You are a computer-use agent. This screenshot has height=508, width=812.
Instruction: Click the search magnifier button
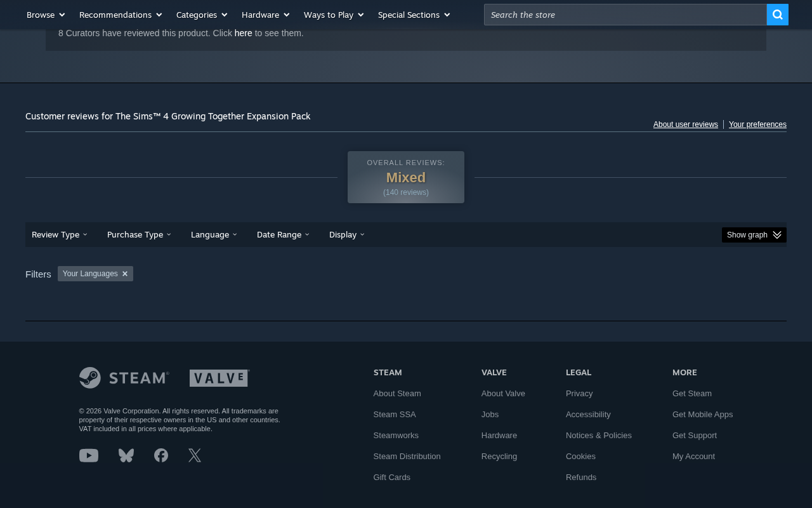point(778,15)
